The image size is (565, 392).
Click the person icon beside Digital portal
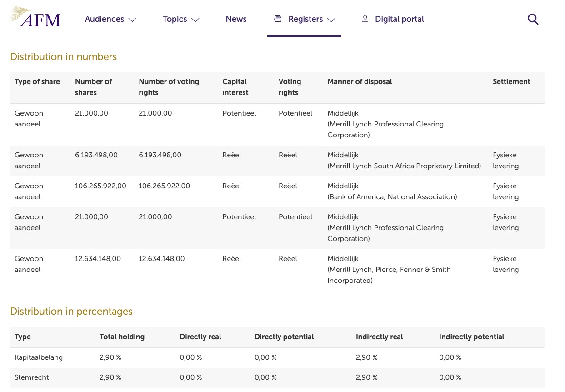pos(365,19)
